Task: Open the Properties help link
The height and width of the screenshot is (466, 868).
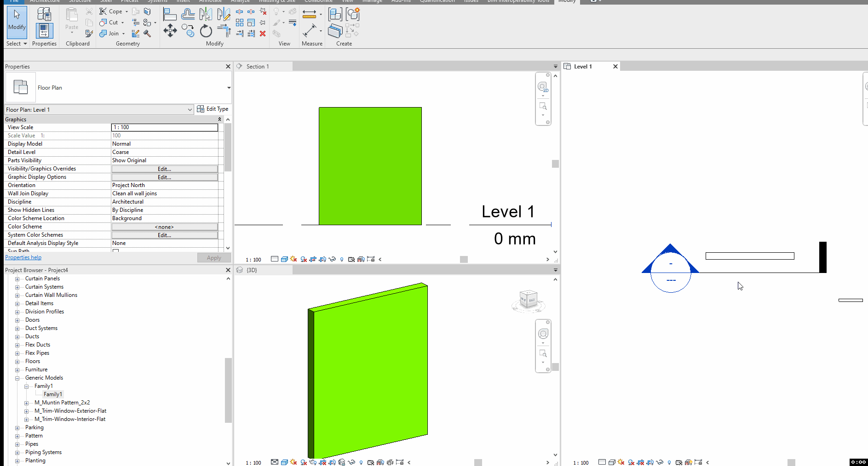Action: [23, 257]
